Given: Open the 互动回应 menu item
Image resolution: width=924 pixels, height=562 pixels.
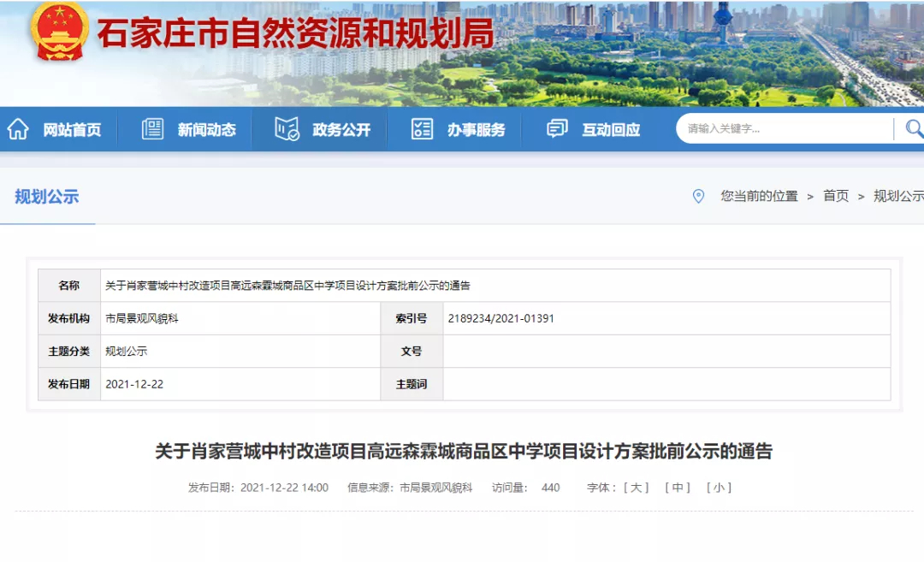Looking at the screenshot, I should click(611, 130).
